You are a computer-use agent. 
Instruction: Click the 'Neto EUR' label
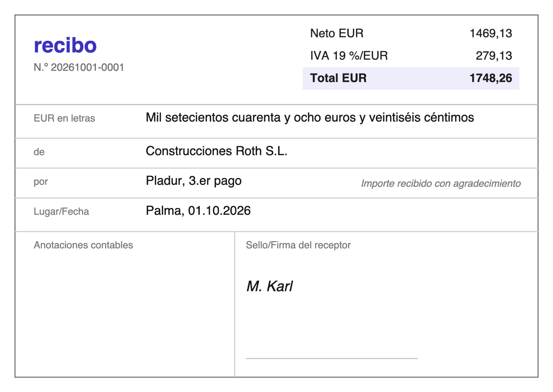pyautogui.click(x=337, y=33)
